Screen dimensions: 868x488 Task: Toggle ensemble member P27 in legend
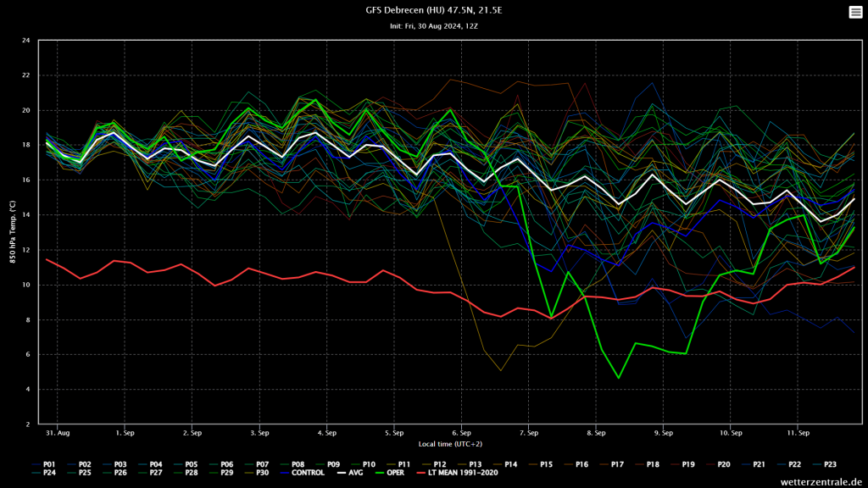[x=156, y=473]
